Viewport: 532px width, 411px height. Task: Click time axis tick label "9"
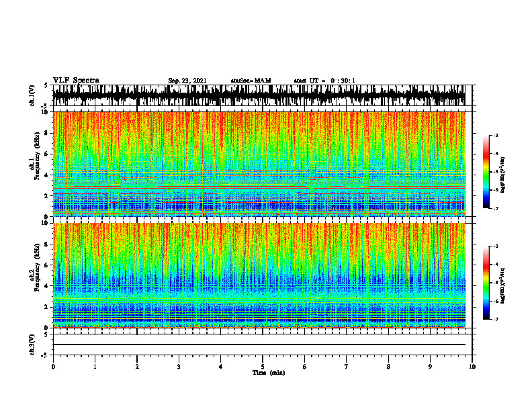click(430, 367)
